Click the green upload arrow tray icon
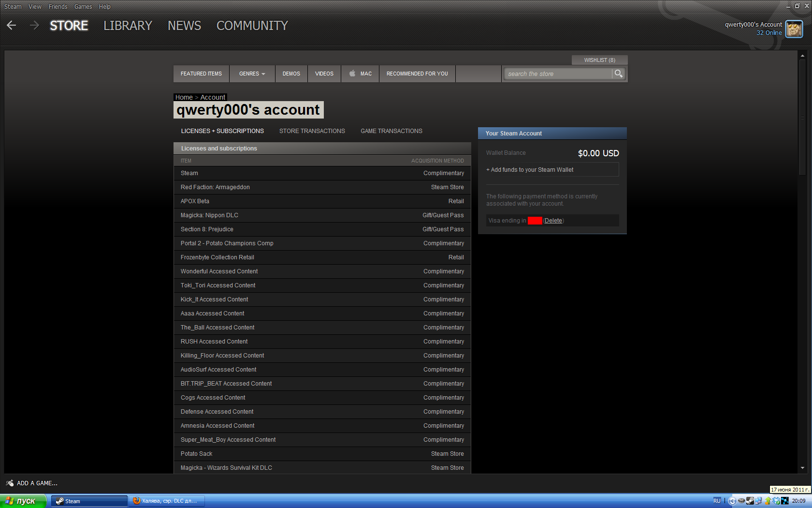 (x=768, y=501)
